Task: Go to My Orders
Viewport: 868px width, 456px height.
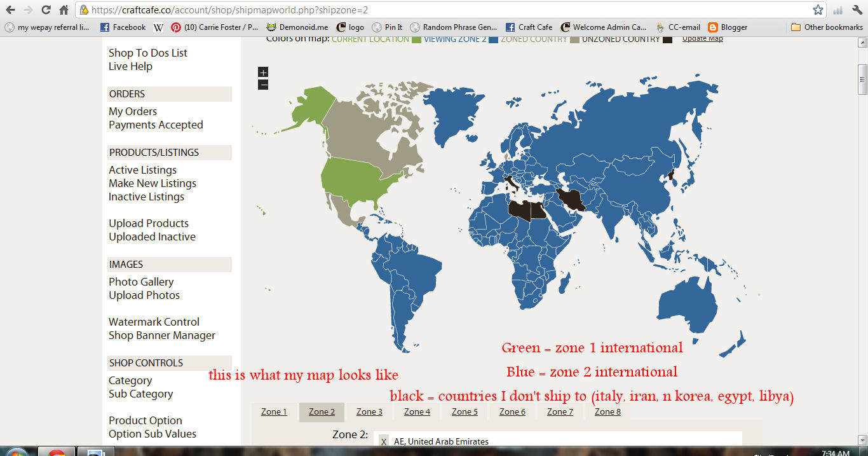Action: tap(133, 111)
